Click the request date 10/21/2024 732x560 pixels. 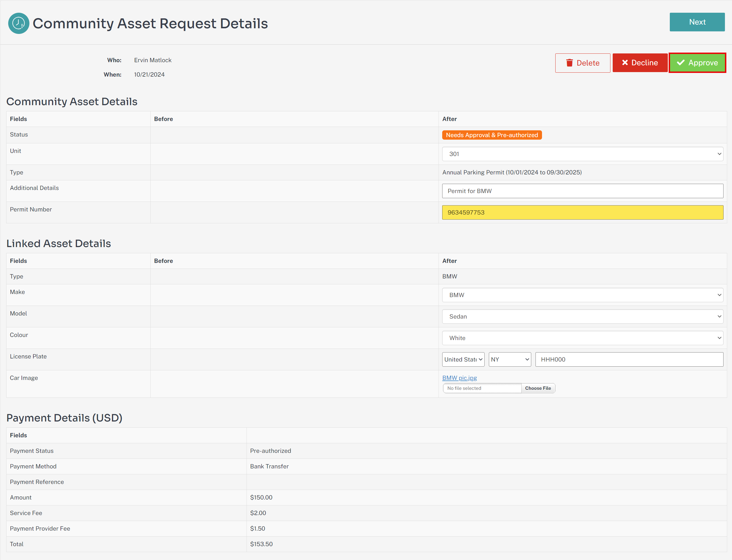pos(149,74)
